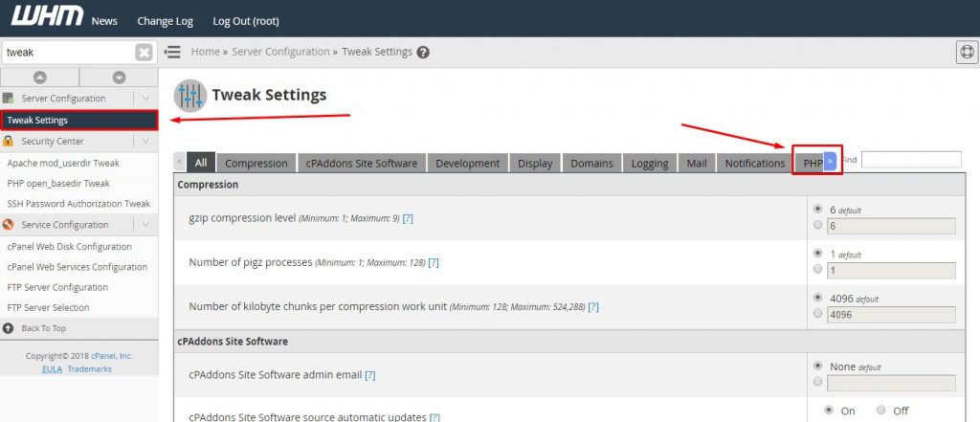Open cPanel Web Disk Configuration
The image size is (980, 422).
tap(69, 246)
